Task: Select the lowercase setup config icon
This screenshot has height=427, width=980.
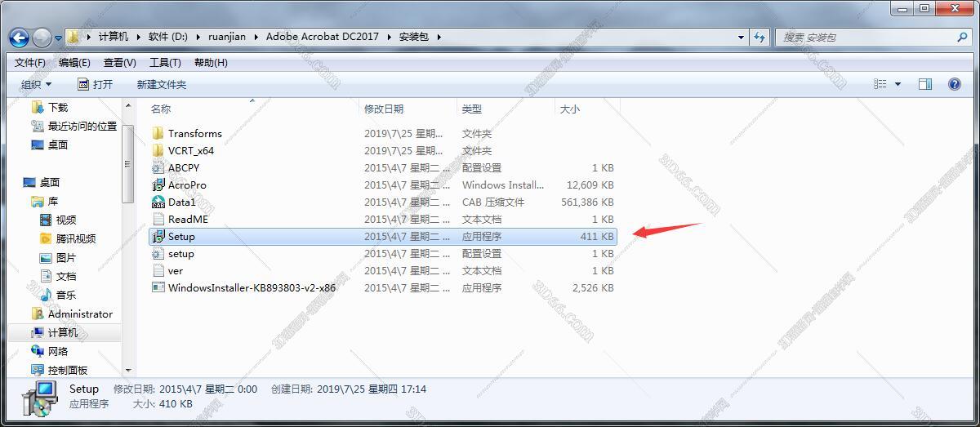Action: pyautogui.click(x=158, y=253)
